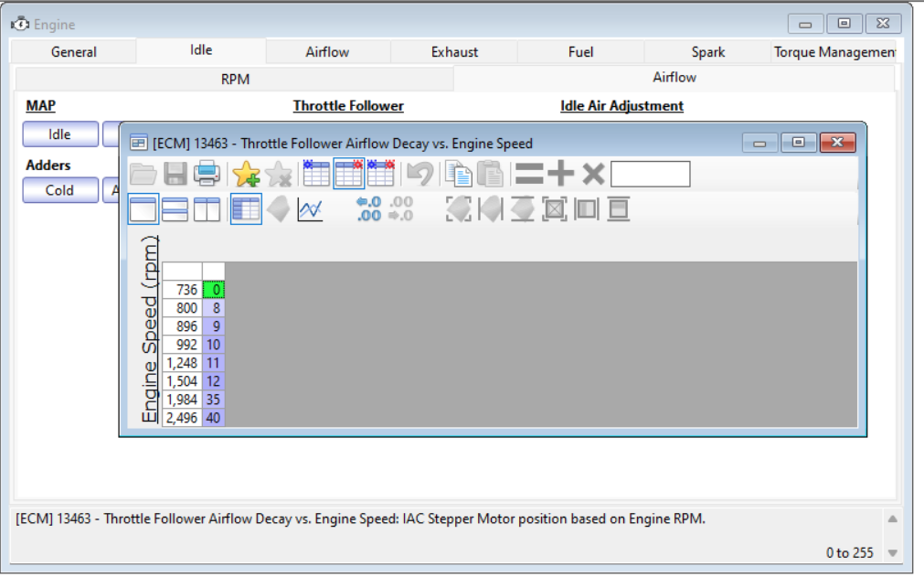
Task: Open the Exhaust tab
Action: point(454,52)
